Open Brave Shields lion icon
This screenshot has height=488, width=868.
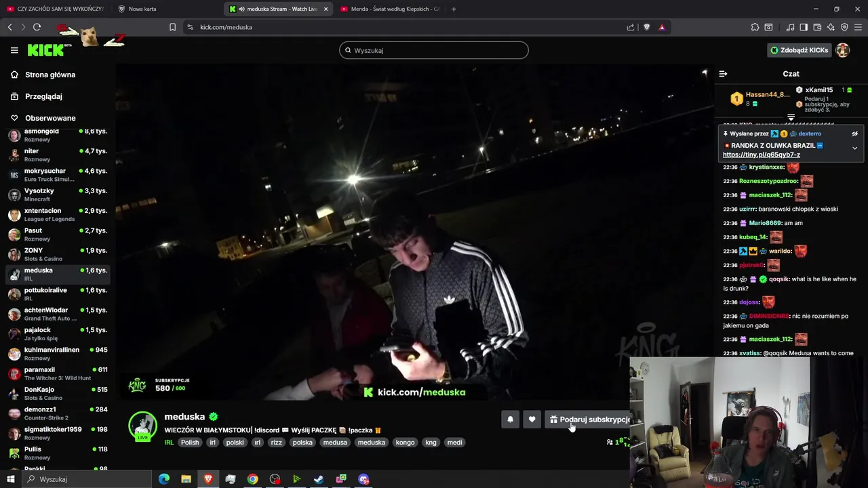(646, 27)
